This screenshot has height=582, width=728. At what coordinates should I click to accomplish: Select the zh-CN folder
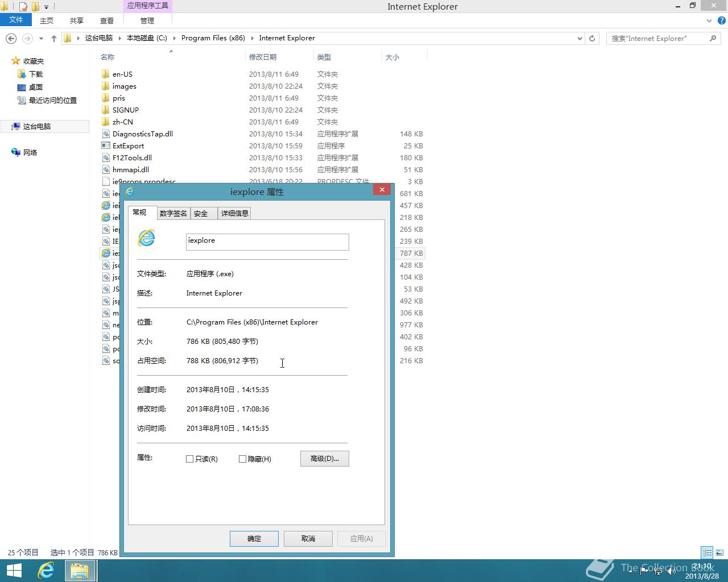click(122, 122)
